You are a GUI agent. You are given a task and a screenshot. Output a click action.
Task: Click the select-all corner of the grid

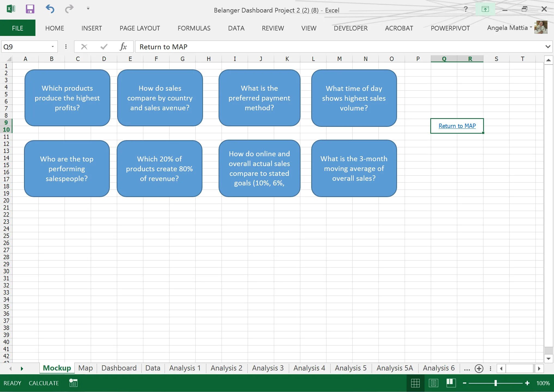pos(9,59)
